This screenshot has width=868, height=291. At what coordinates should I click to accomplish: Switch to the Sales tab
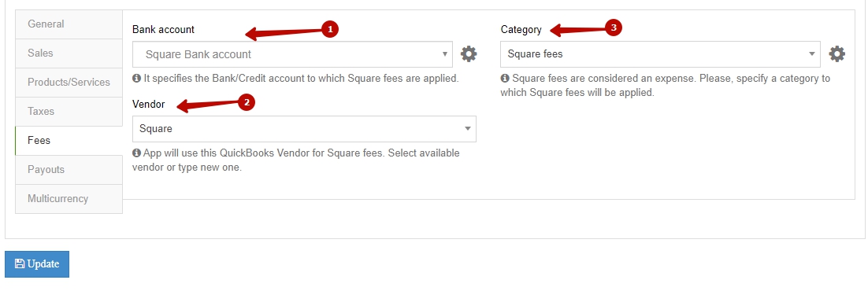point(69,53)
